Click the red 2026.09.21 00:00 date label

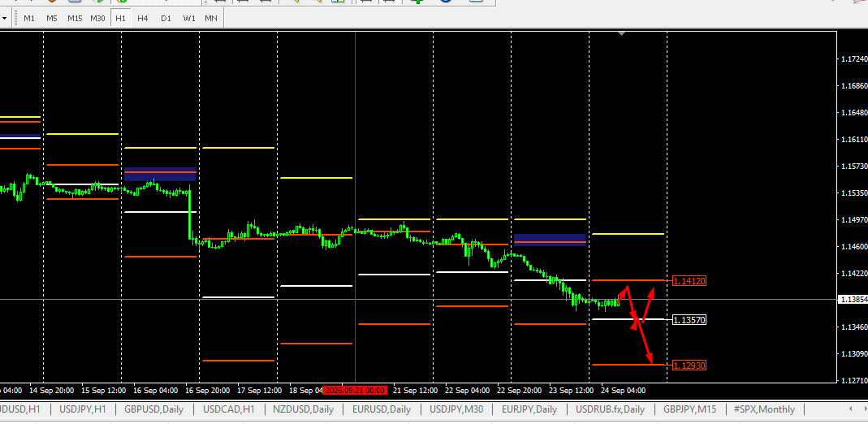click(354, 390)
